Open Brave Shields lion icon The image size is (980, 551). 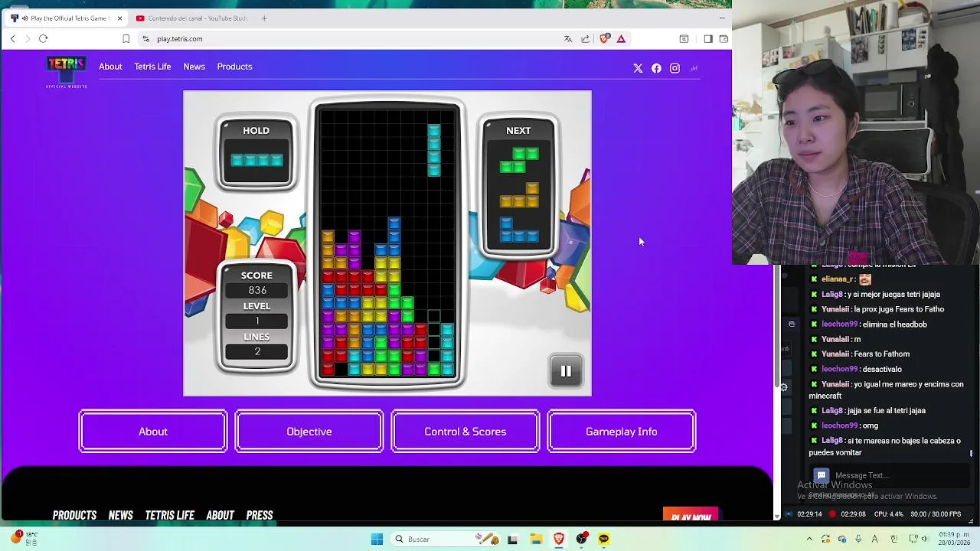click(x=605, y=38)
